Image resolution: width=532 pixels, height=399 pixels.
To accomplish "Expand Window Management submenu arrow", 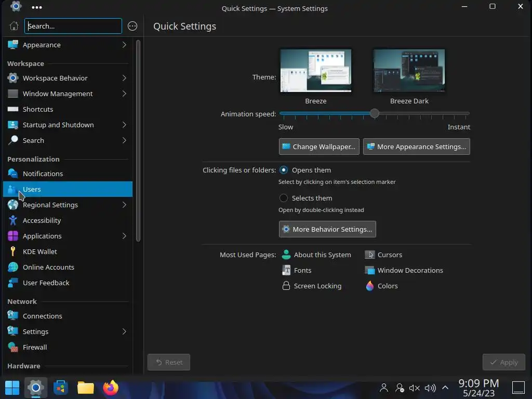I will coord(124,94).
